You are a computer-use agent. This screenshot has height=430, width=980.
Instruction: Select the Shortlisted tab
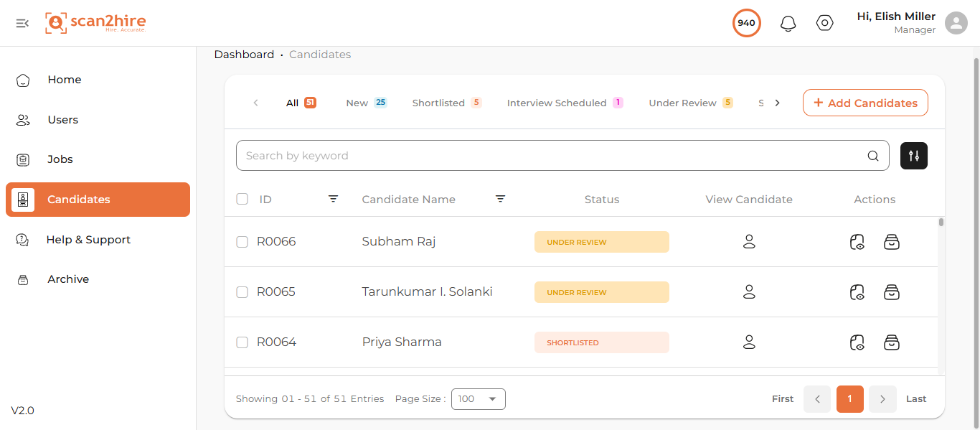(446, 103)
